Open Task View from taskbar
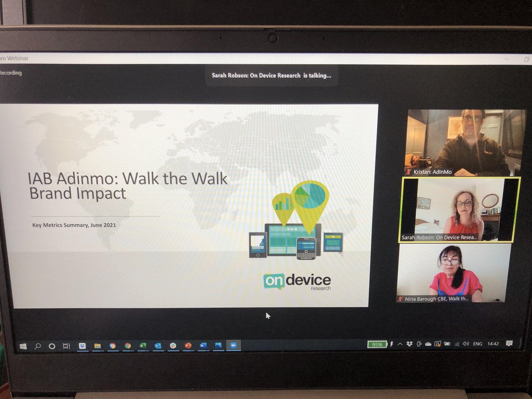Image resolution: width=532 pixels, height=399 pixels. tap(66, 346)
